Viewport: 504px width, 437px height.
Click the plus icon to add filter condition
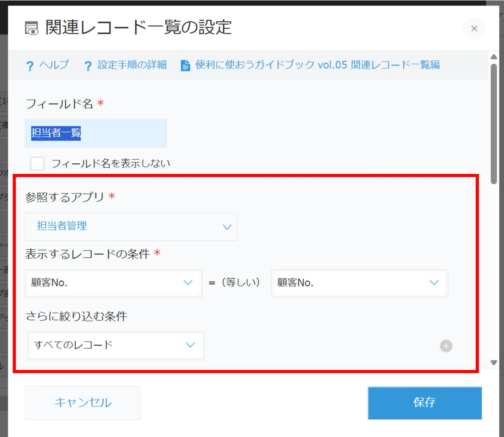click(x=446, y=346)
